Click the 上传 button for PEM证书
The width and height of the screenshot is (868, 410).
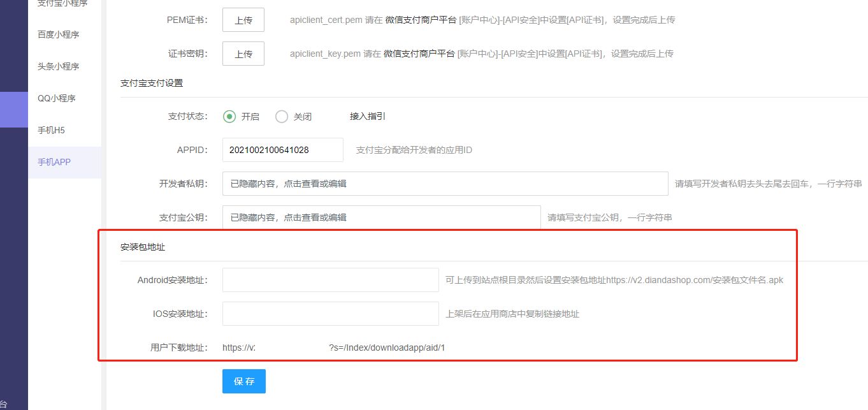243,20
